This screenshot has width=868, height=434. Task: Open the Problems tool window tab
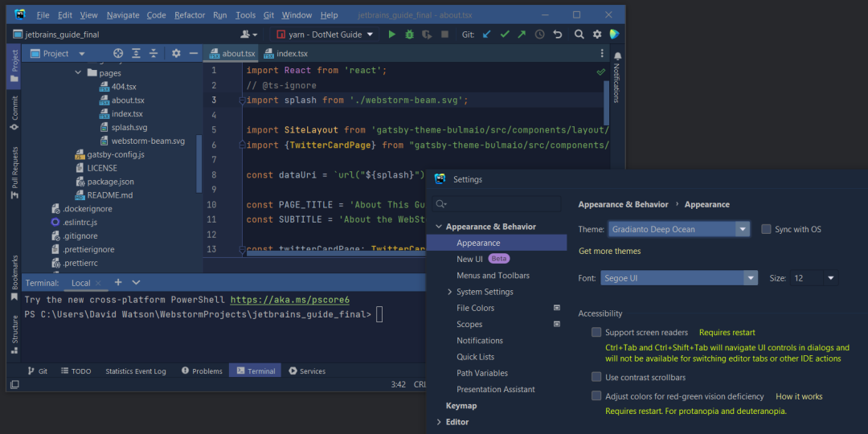[202, 371]
